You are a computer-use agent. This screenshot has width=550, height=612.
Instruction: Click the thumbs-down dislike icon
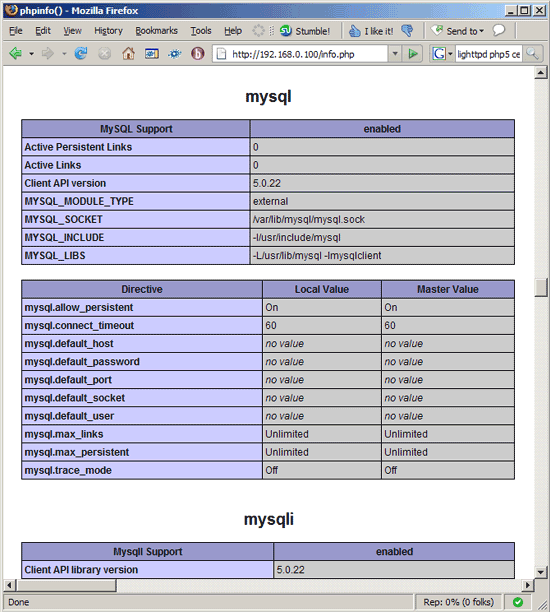pyautogui.click(x=407, y=30)
